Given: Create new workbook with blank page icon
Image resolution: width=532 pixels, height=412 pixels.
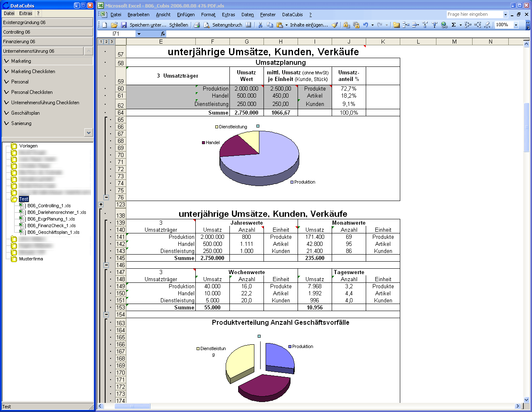Looking at the screenshot, I should [105, 25].
